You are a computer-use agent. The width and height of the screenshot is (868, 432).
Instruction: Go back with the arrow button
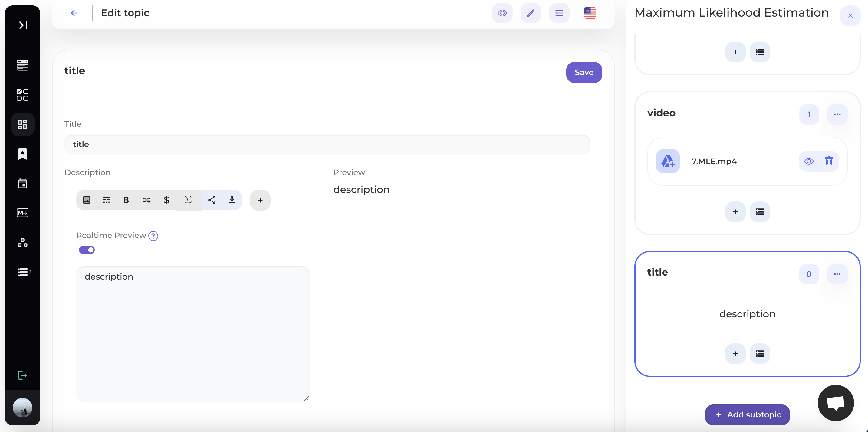[x=74, y=13]
